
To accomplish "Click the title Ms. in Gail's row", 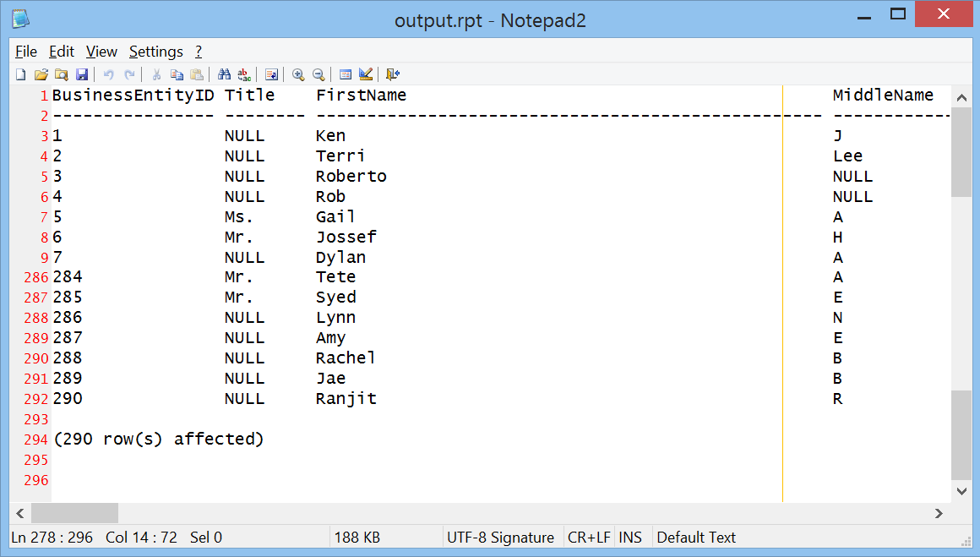I will click(x=239, y=217).
